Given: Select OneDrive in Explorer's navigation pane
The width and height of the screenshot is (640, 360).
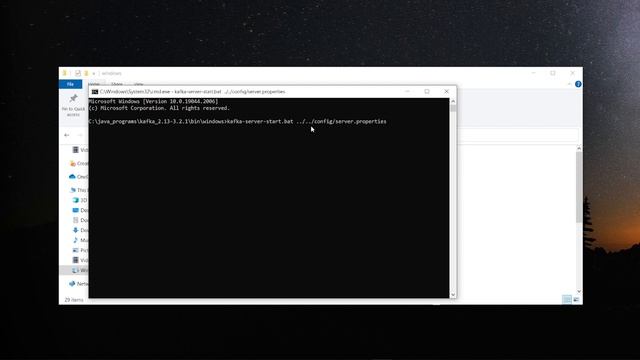Looking at the screenshot, I should 79,177.
